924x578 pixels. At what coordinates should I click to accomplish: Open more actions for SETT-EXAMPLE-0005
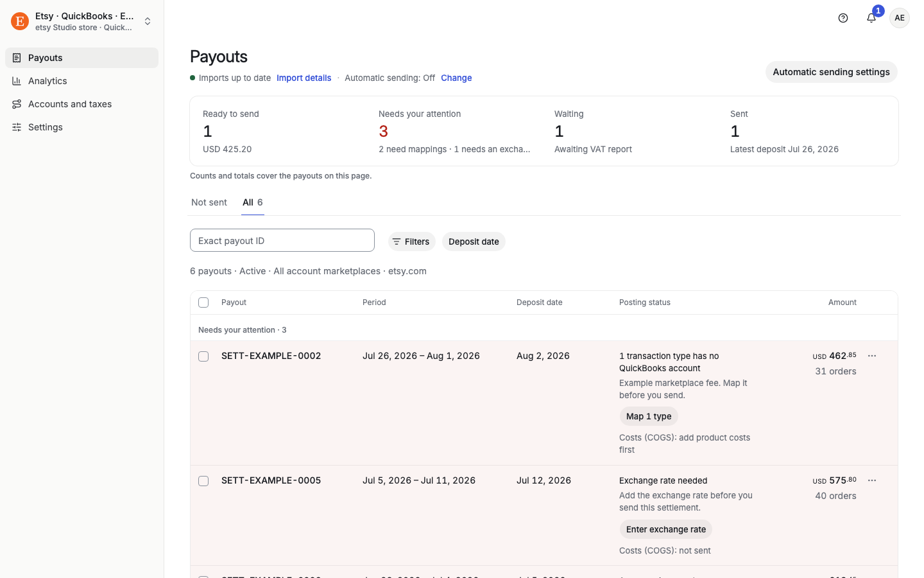872,480
